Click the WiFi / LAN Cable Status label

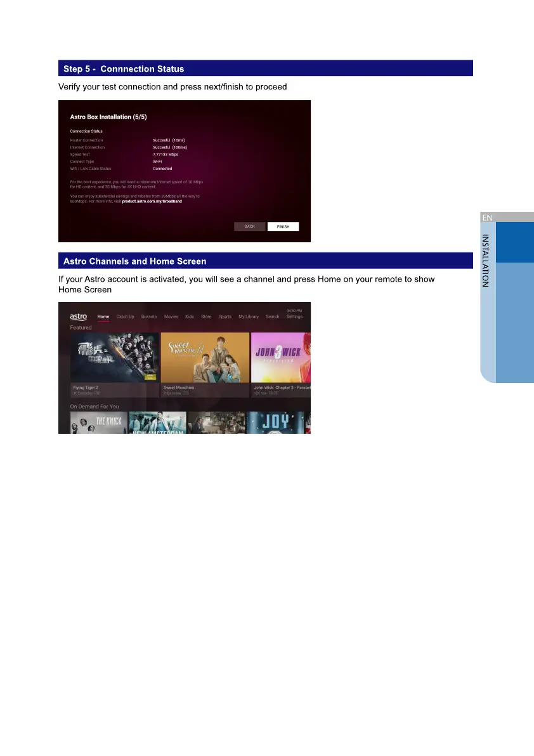coord(91,169)
